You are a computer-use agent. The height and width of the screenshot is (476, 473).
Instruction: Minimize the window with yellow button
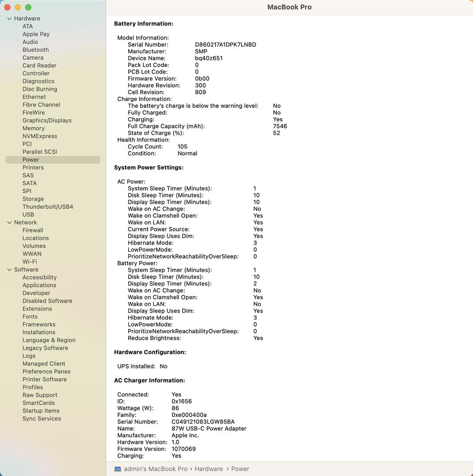pos(18,7)
